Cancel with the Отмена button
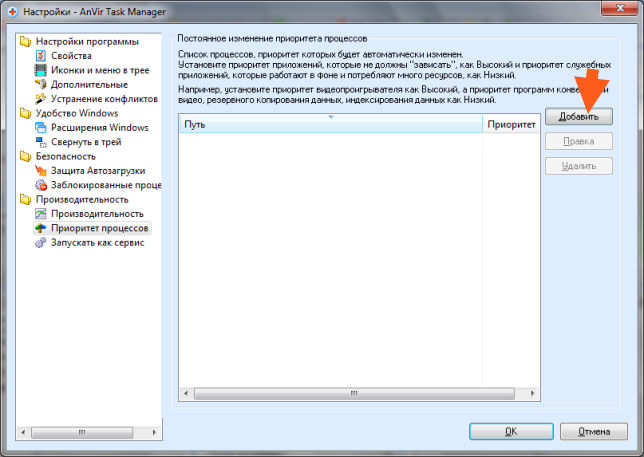Image resolution: width=644 pixels, height=457 pixels. point(594,432)
